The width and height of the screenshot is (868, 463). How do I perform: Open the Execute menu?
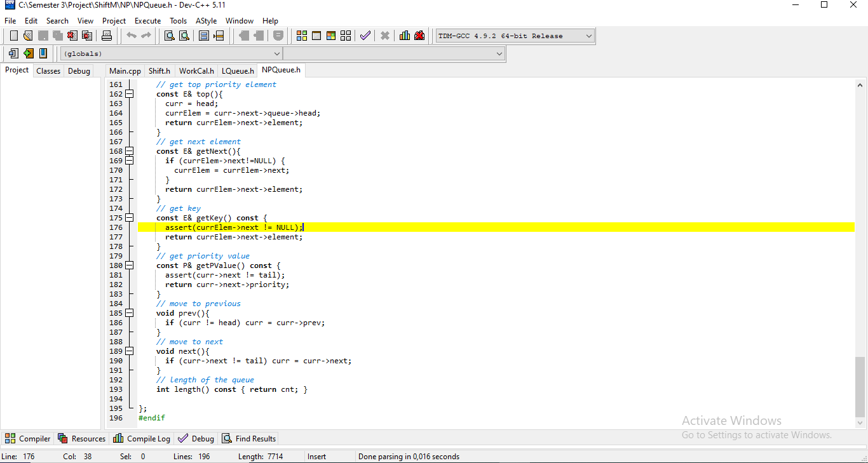pos(148,21)
